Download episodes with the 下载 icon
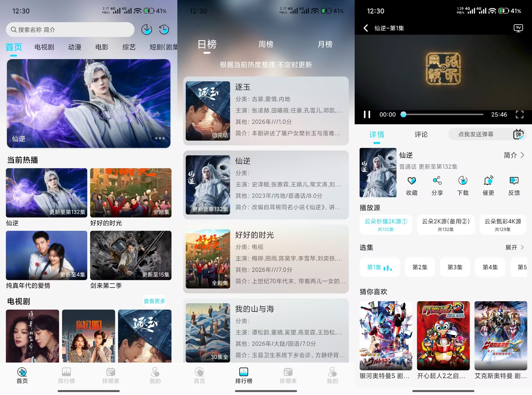Screen dimensions: 532x395 pos(463,185)
